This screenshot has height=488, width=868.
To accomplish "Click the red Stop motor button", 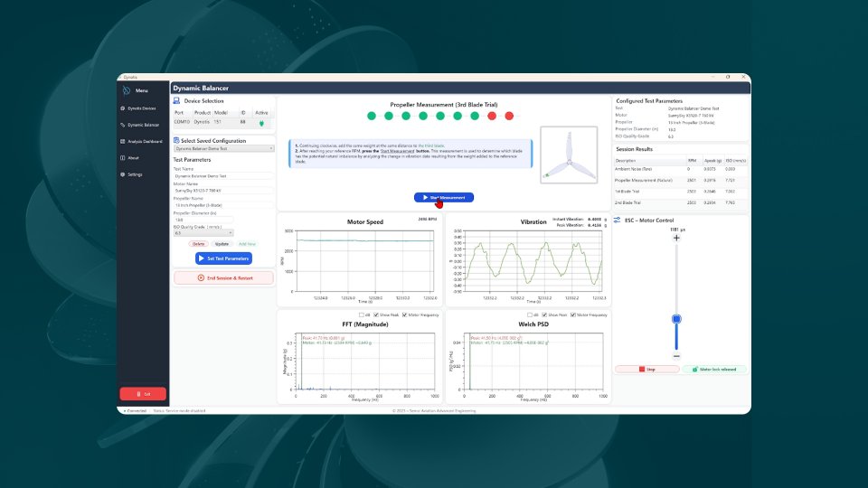I will coord(647,369).
